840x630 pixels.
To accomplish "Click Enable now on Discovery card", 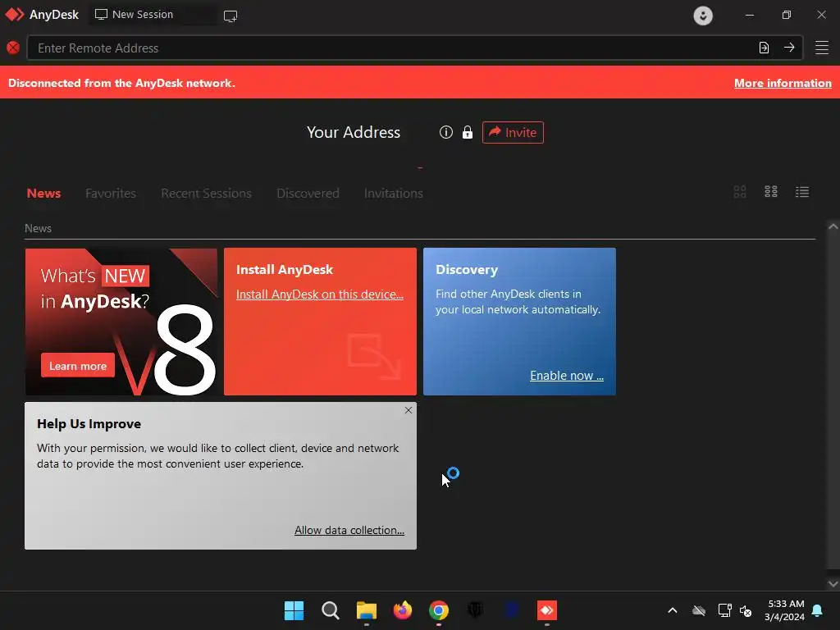I will [x=567, y=376].
